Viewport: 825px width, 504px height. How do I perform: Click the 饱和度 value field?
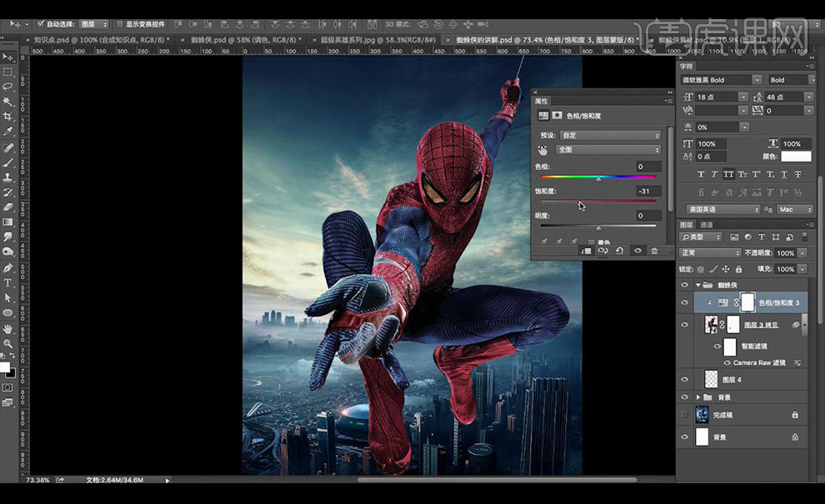(648, 192)
